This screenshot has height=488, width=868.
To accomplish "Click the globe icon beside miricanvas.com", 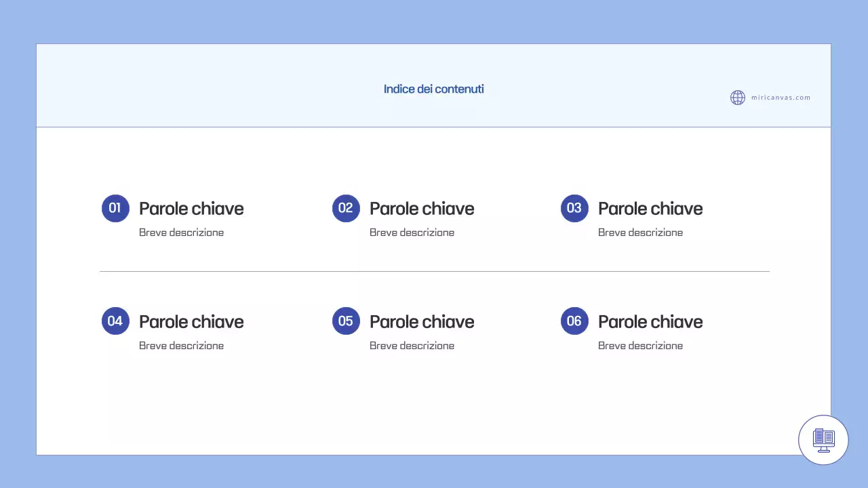I will (x=738, y=98).
